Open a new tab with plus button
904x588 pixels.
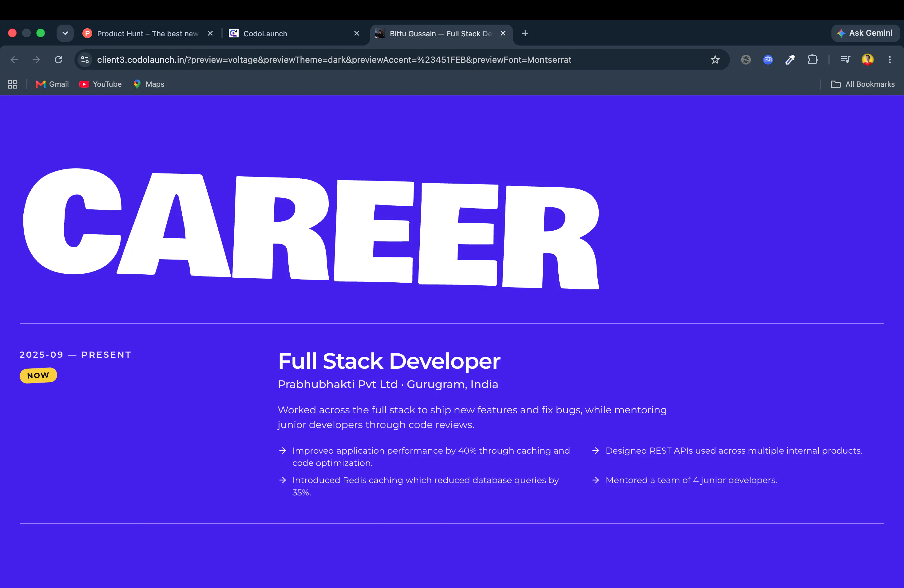pyautogui.click(x=525, y=34)
